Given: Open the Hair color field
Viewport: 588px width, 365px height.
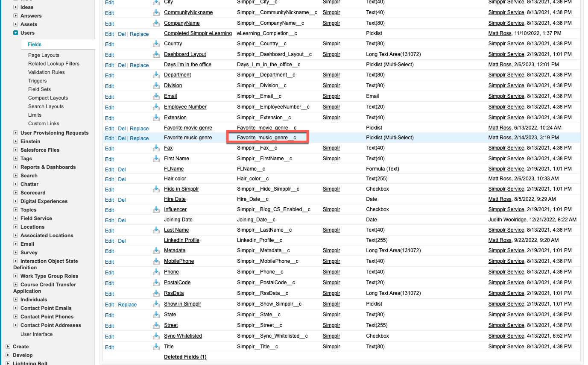Looking at the screenshot, I should (175, 179).
